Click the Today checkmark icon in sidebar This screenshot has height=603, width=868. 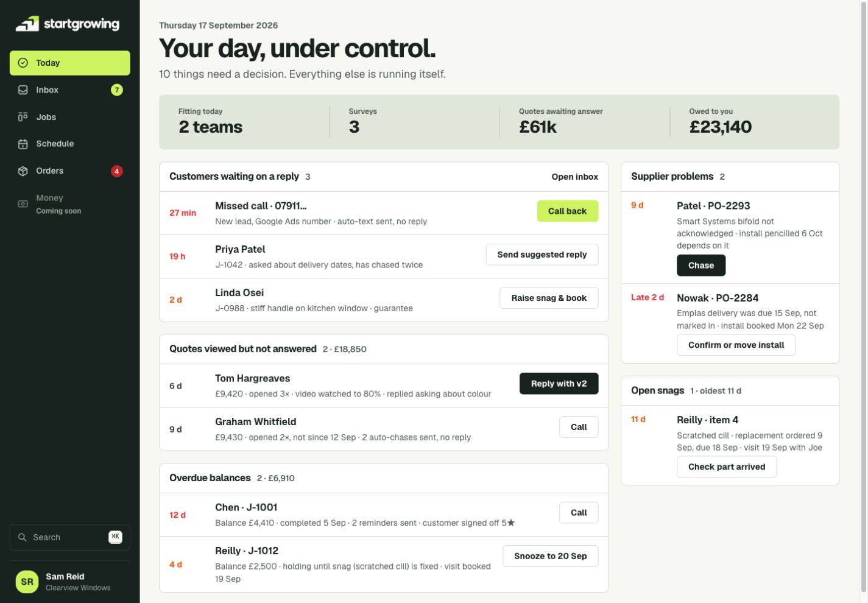(x=23, y=63)
